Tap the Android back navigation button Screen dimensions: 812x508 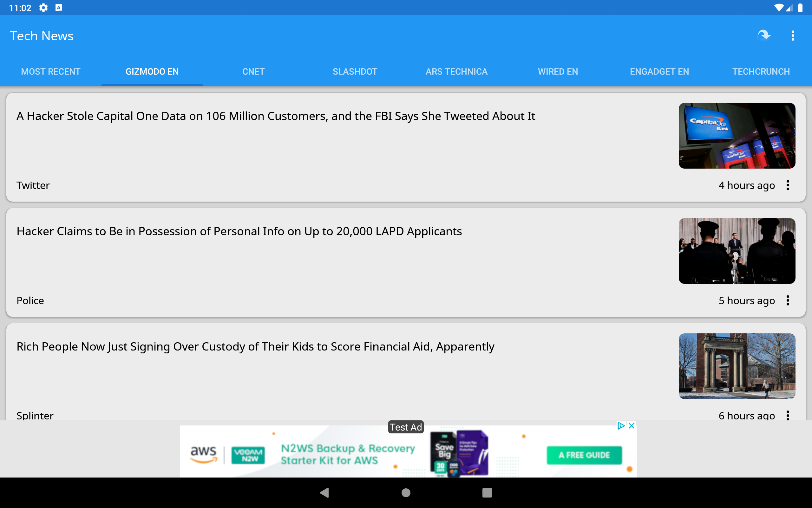324,492
